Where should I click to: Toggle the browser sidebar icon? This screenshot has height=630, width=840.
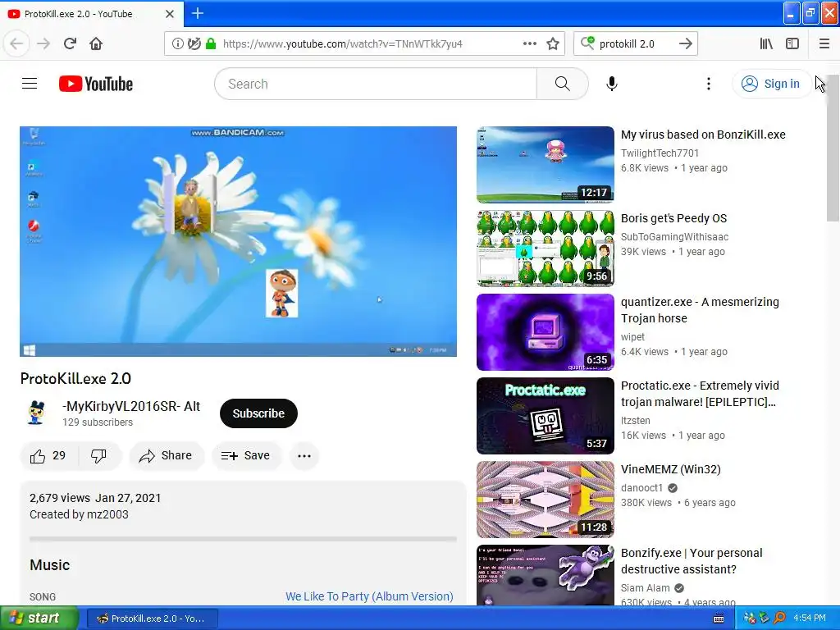[x=792, y=43]
